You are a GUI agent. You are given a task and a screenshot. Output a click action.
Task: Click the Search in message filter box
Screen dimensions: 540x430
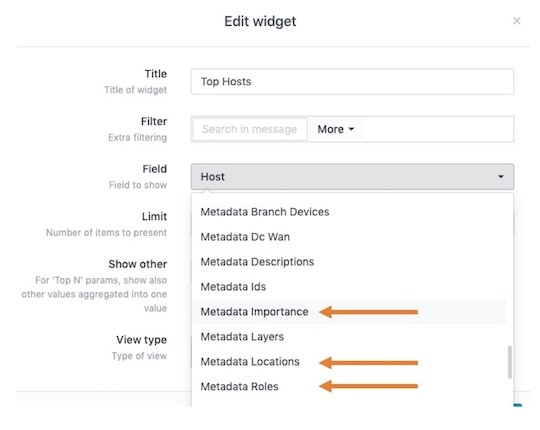[250, 129]
